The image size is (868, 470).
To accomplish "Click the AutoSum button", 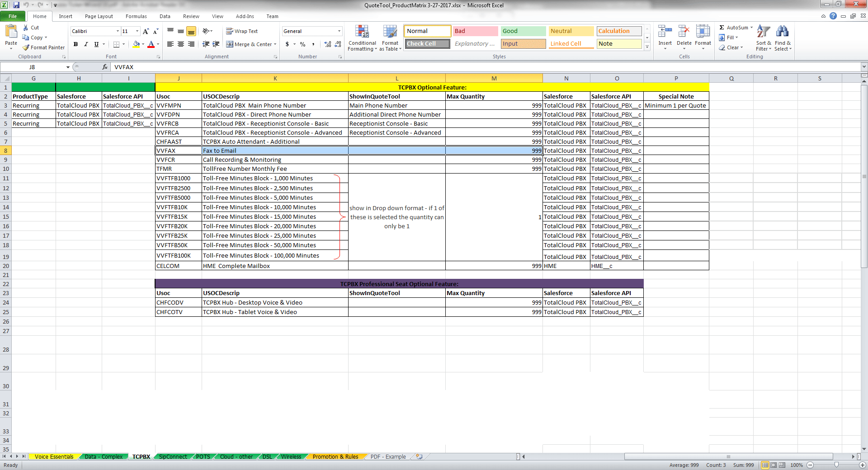I will 736,28.
